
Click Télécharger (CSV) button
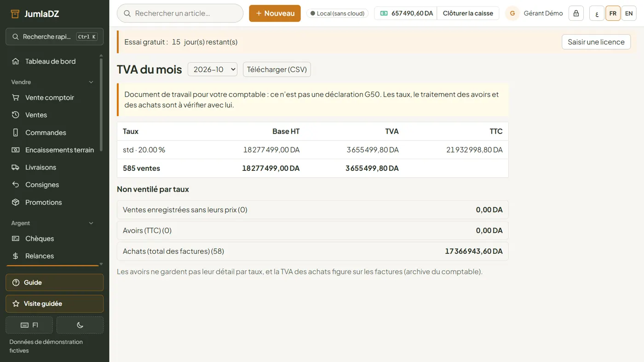pos(277,70)
